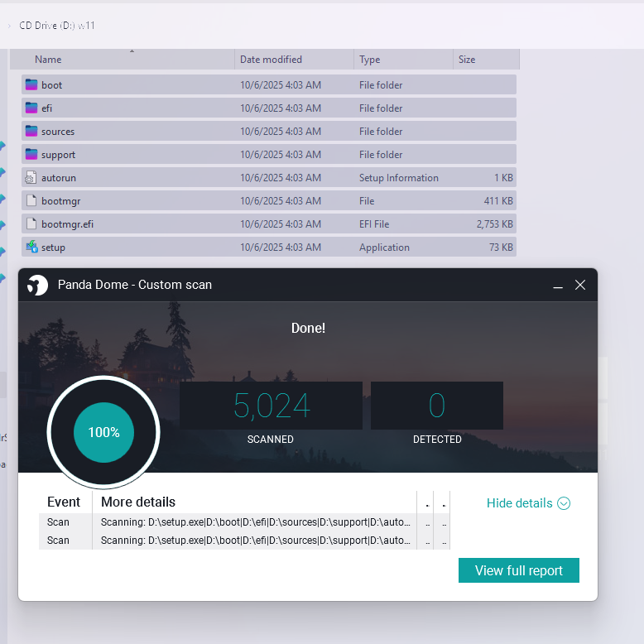Click the setup application icon
Viewport: 644px width, 644px height.
point(31,247)
